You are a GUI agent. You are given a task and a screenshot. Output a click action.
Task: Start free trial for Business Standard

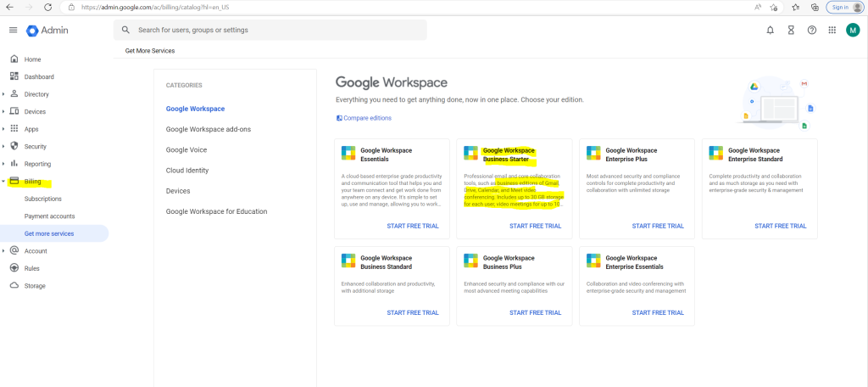413,312
